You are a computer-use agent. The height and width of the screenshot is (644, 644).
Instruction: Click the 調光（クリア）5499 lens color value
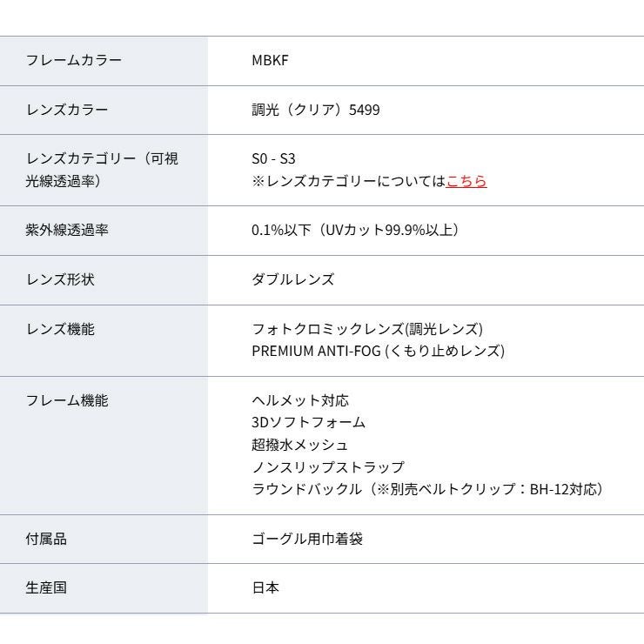[x=315, y=111]
